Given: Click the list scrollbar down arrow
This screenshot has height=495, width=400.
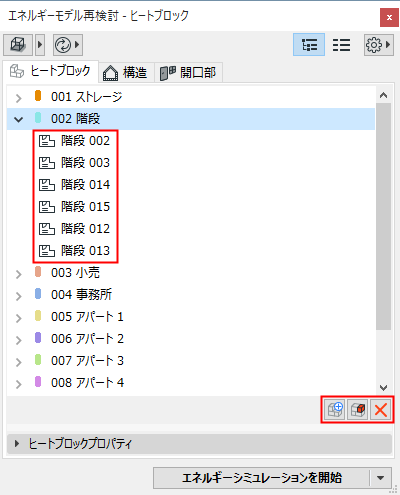Looking at the screenshot, I should (383, 388).
